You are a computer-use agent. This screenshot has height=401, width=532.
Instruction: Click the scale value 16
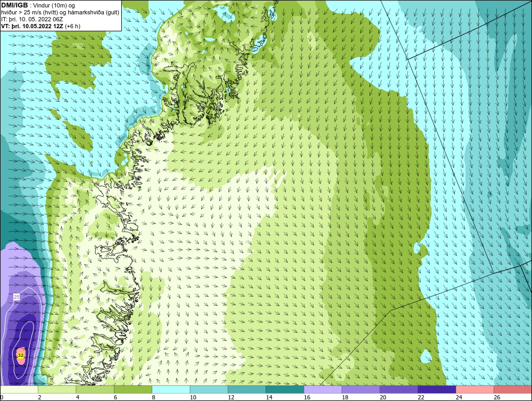pos(307,397)
